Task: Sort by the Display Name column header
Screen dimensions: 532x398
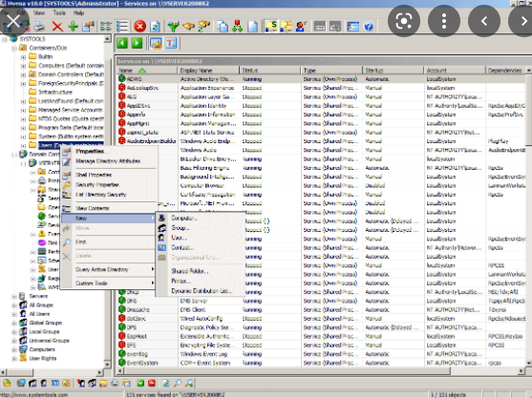Action: (208, 71)
